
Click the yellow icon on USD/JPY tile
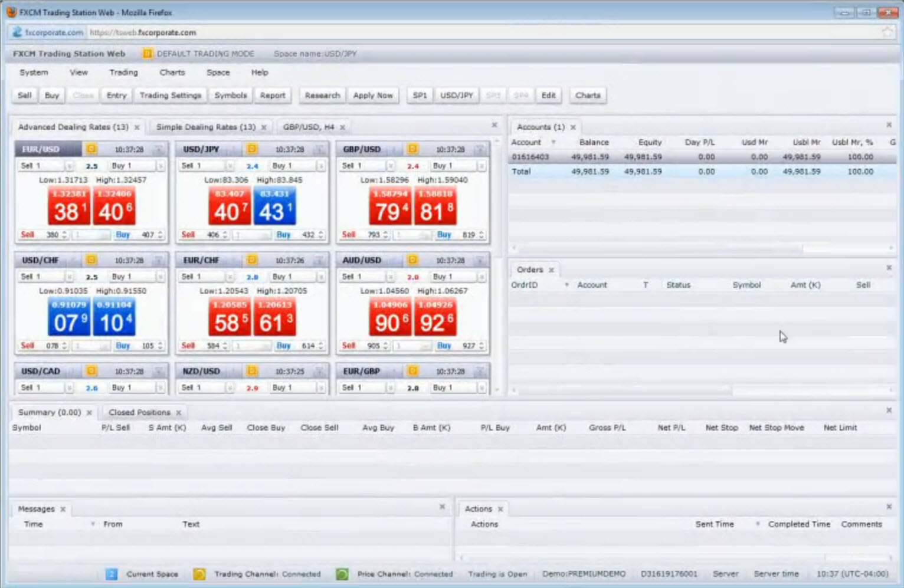pyautogui.click(x=251, y=149)
